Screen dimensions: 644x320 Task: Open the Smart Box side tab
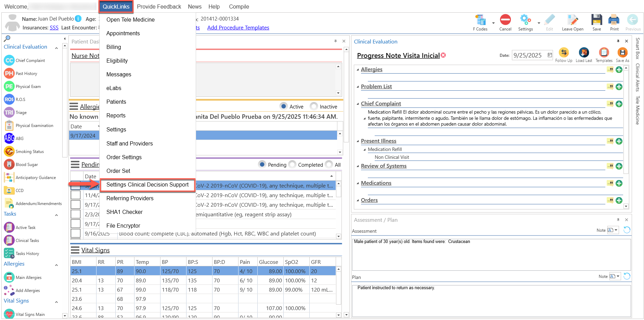pos(637,48)
